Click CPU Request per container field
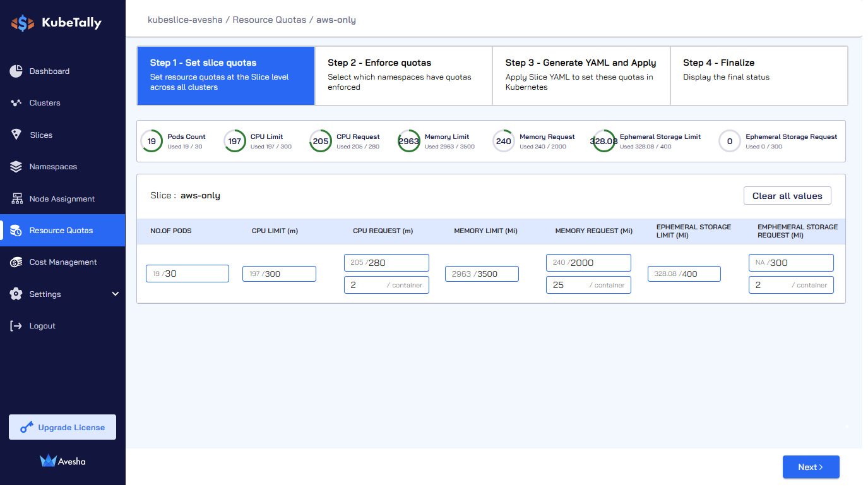 386,285
